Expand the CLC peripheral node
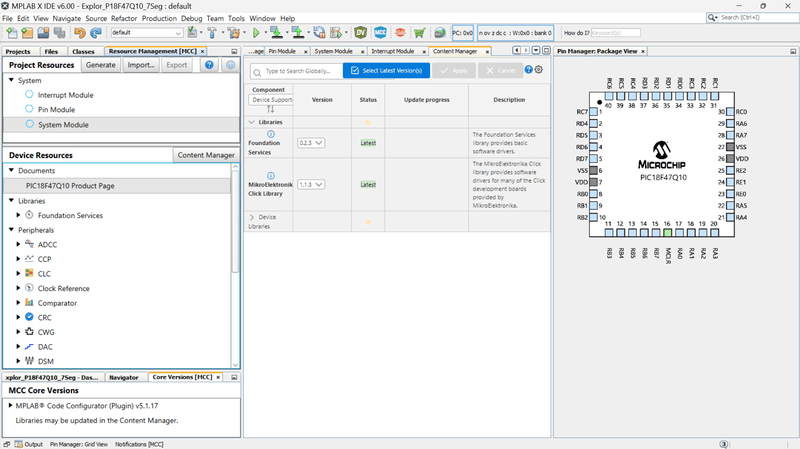800x449 pixels. [x=18, y=273]
